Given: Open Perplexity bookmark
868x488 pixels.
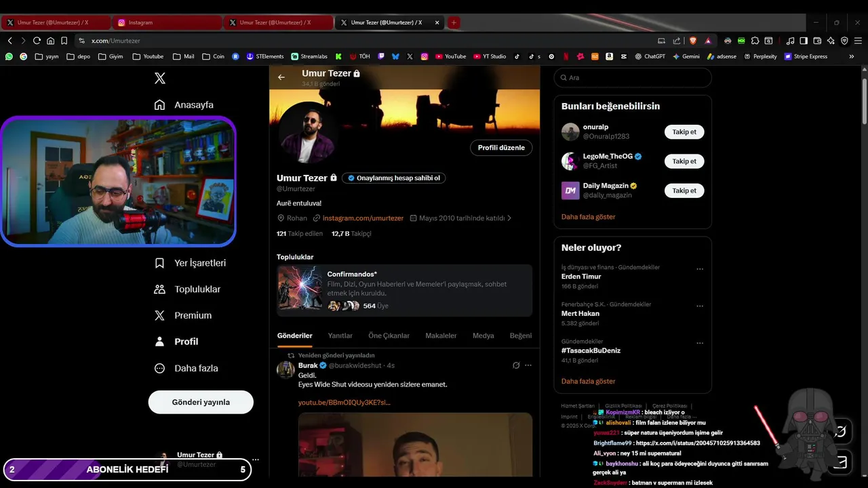Looking at the screenshot, I should (x=760, y=56).
